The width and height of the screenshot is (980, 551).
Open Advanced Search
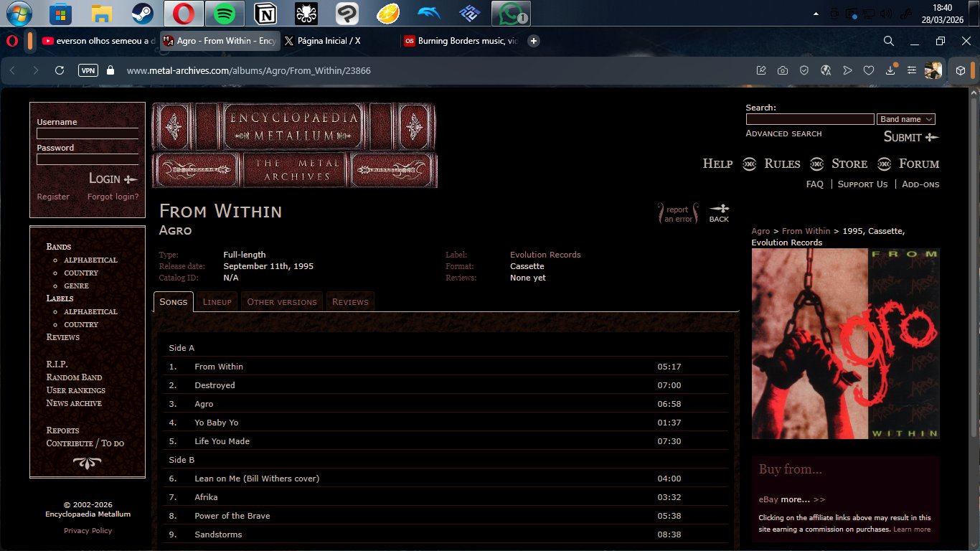point(783,133)
